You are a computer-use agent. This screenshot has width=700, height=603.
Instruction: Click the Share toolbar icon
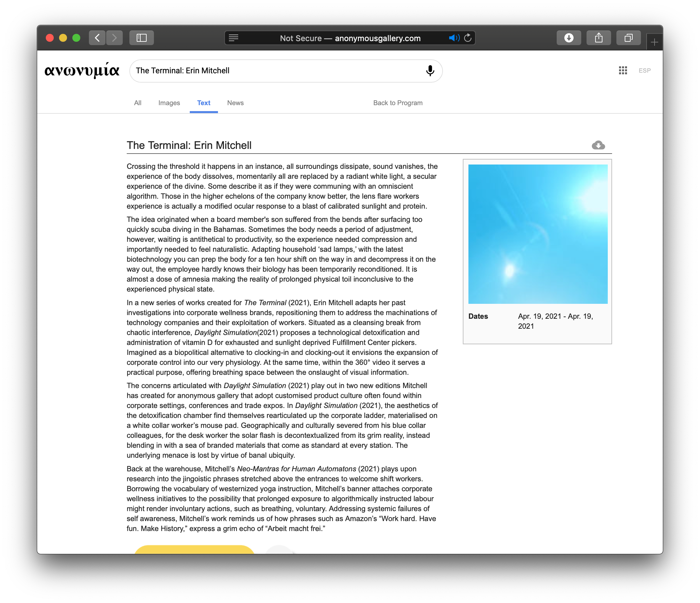click(598, 38)
